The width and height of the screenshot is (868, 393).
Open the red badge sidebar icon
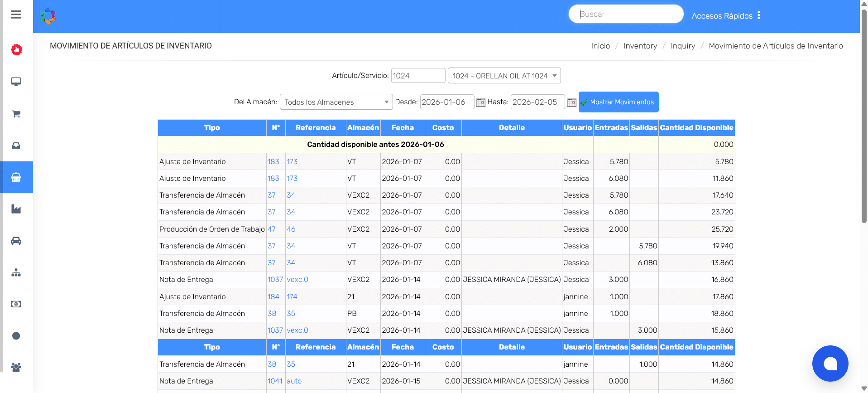click(16, 50)
